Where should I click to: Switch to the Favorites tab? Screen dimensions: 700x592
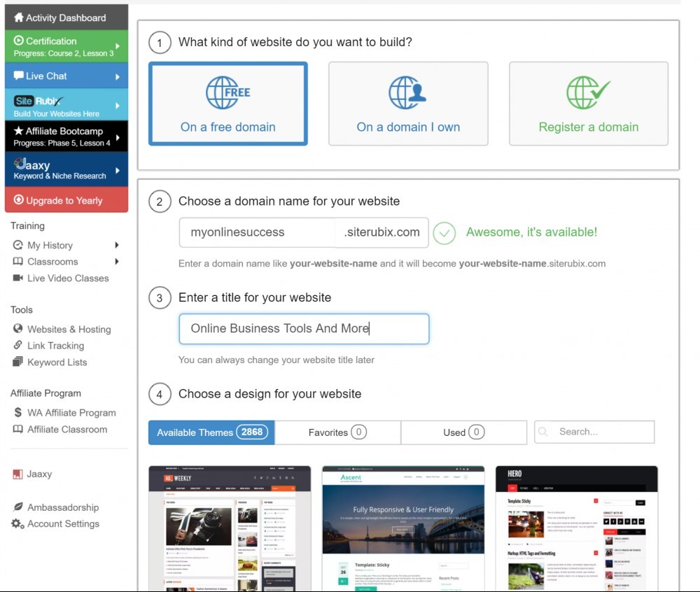coord(337,432)
